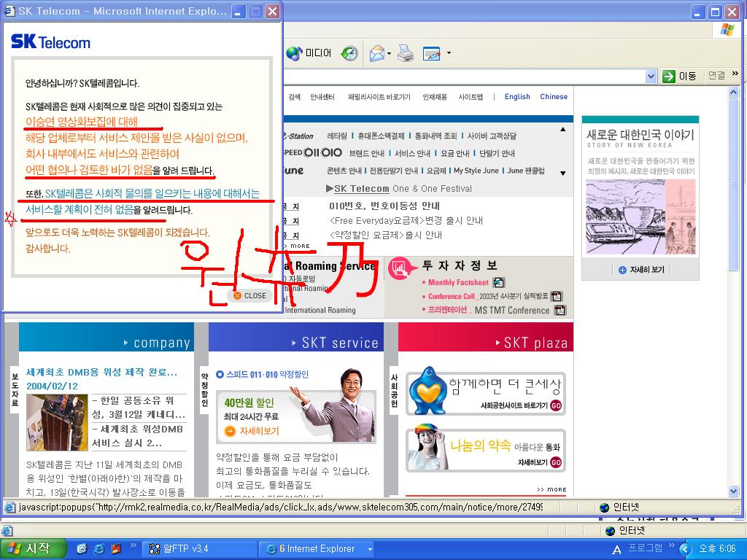This screenshot has height=560, width=747.
Task: Click the page scrollbar down arrow
Action: (x=734, y=491)
